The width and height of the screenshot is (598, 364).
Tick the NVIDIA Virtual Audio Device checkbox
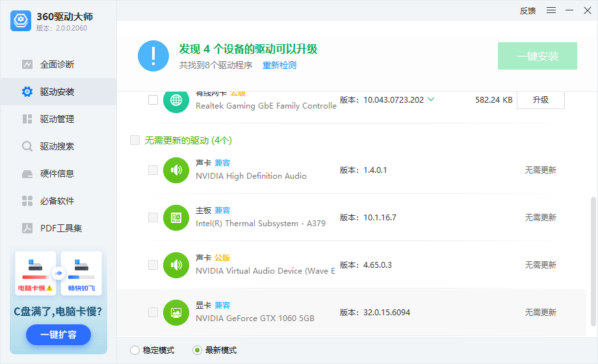pyautogui.click(x=153, y=265)
